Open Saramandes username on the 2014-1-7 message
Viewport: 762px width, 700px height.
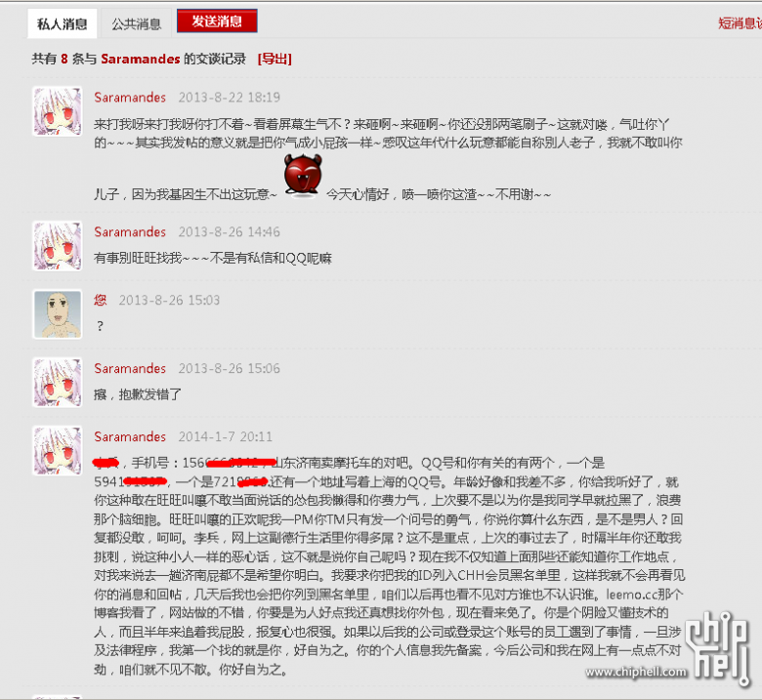click(130, 436)
